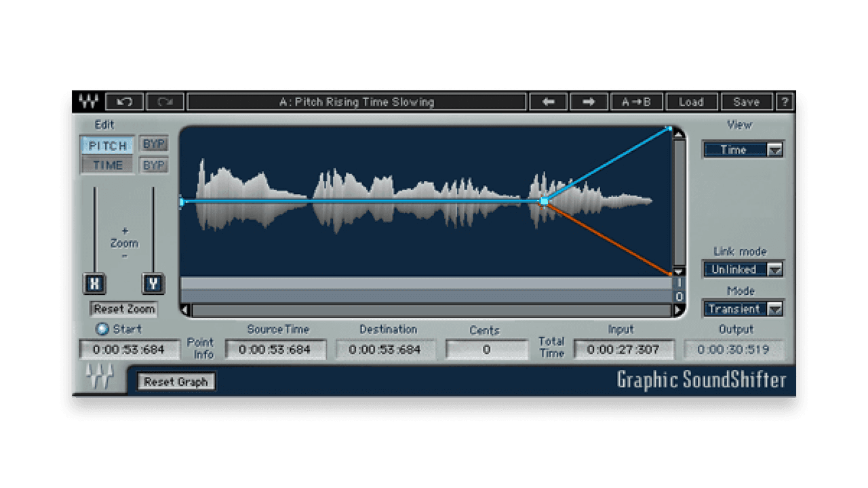Select the Start radio button

click(x=104, y=329)
